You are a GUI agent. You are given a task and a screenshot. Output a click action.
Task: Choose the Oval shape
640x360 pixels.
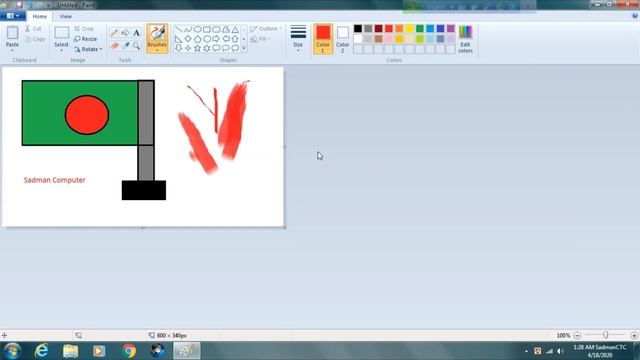(x=198, y=29)
